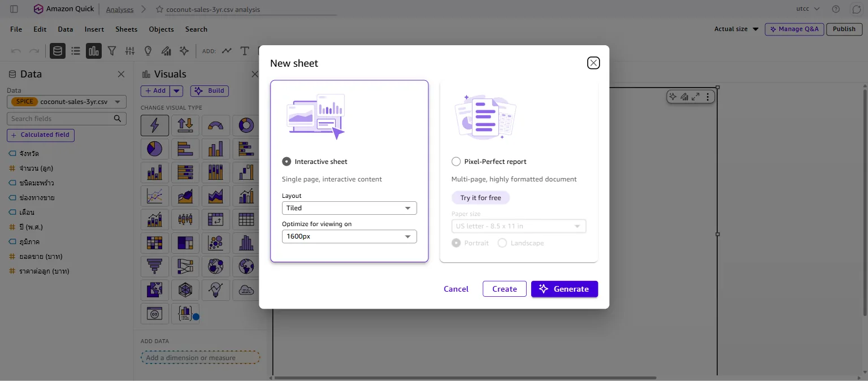Click the Manage Q&A button
Viewport: 868px width, 381px height.
[794, 29]
